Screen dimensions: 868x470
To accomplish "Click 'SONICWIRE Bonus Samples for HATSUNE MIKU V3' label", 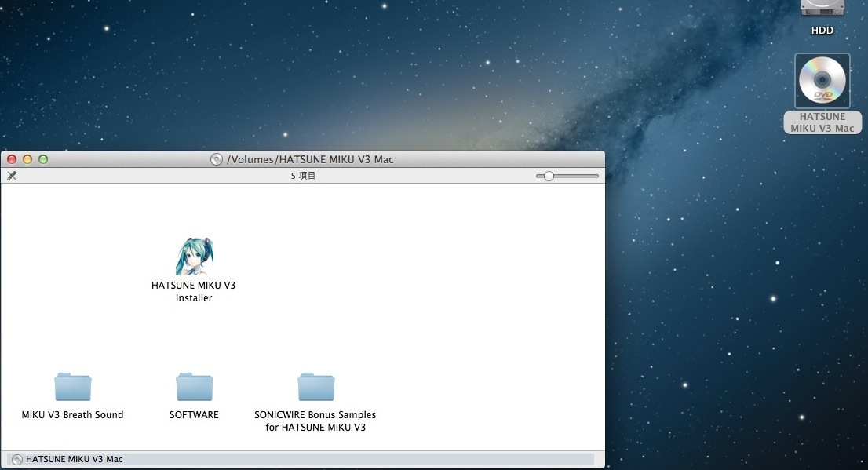I will coord(315,421).
